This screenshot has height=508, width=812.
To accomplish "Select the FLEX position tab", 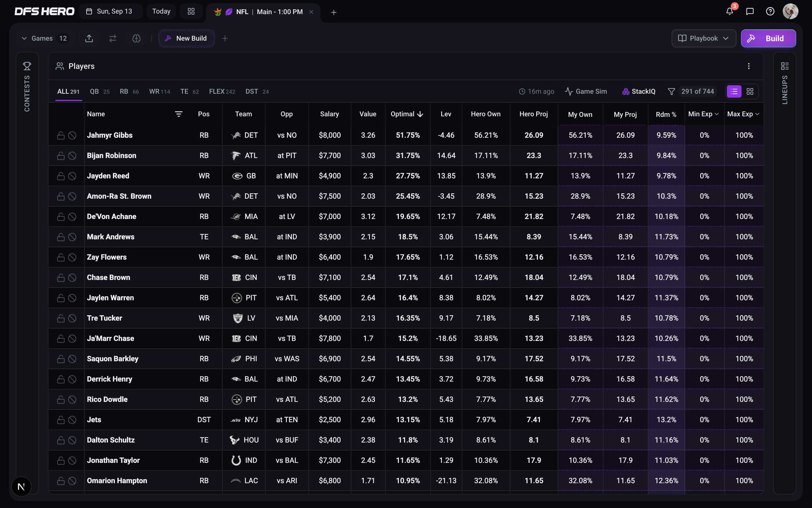I will coord(222,91).
